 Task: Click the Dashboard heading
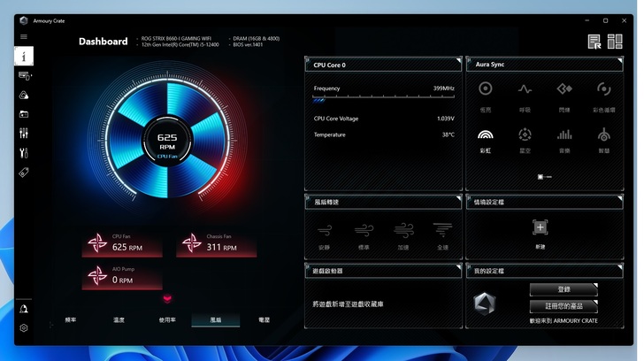pyautogui.click(x=103, y=42)
